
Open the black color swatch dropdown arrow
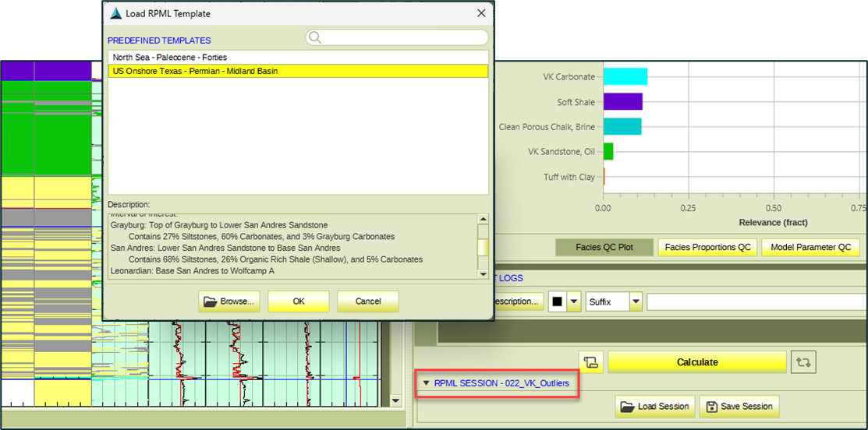tap(573, 301)
